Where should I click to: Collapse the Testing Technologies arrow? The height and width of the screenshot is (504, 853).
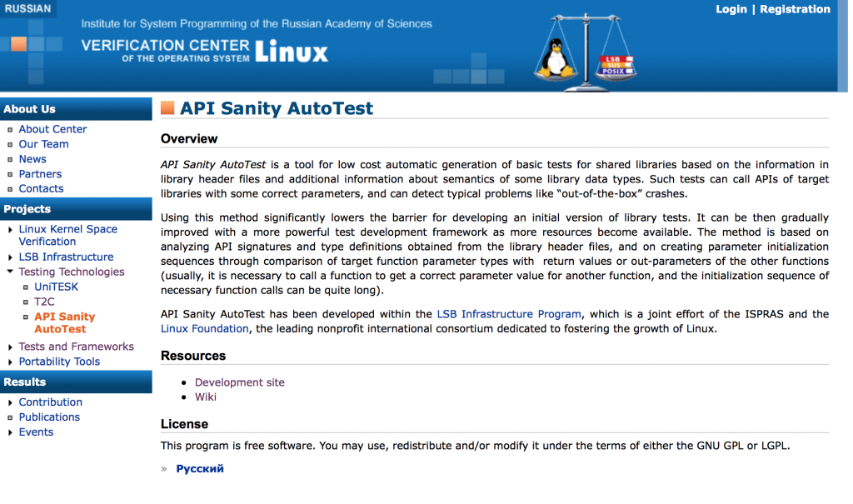point(10,271)
